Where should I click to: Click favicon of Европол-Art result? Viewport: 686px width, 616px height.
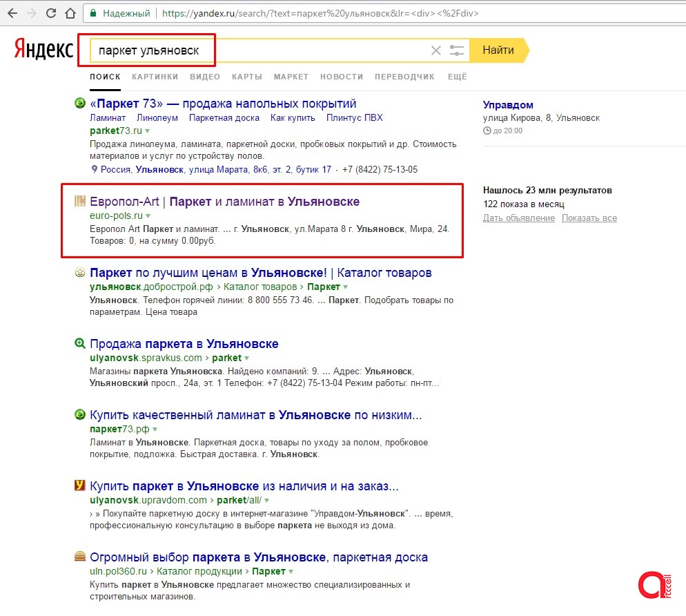pyautogui.click(x=79, y=201)
